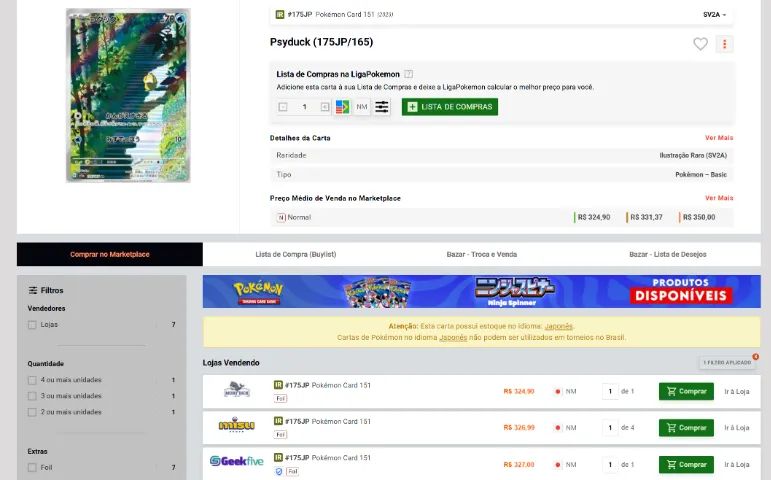Go to store for the R$ 326,99 listing
The width and height of the screenshot is (771, 480).
[x=737, y=428]
